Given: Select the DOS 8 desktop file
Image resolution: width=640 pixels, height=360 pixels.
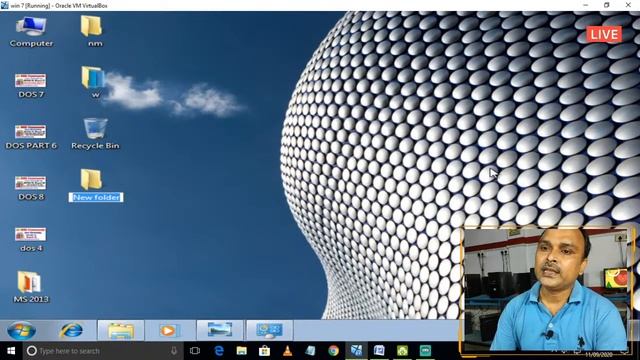Looking at the screenshot, I should [x=31, y=188].
